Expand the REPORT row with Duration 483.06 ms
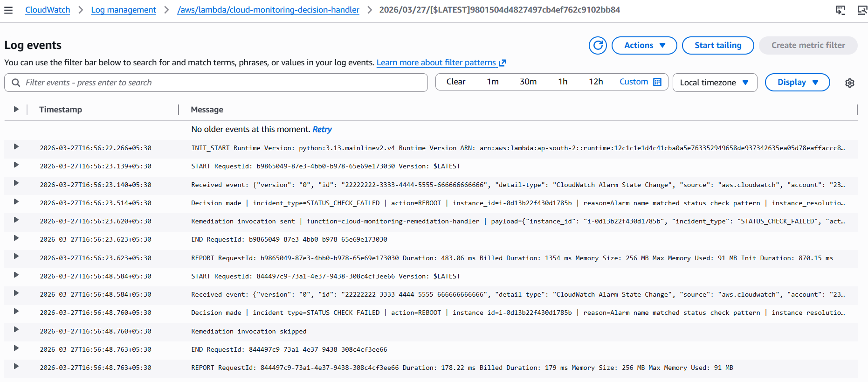Image resolution: width=868 pixels, height=382 pixels. click(x=16, y=257)
